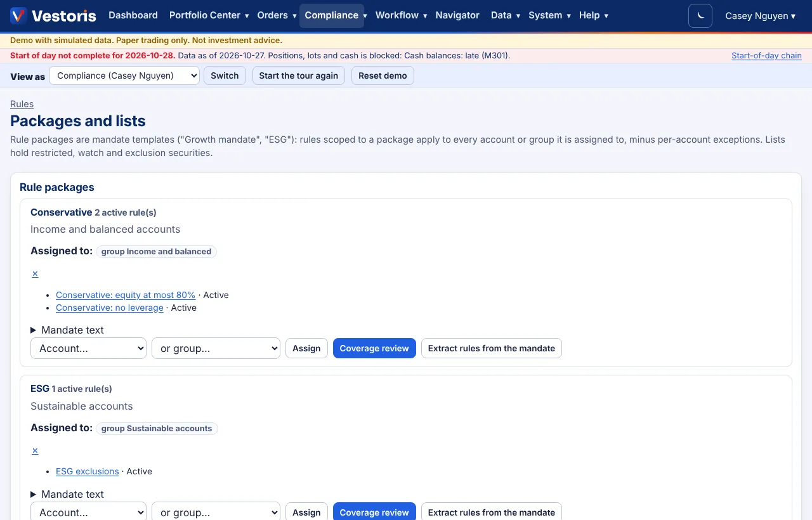Screen dimensions: 812x520
Task: Toggle dark mode with the moon icon
Action: [x=700, y=16]
